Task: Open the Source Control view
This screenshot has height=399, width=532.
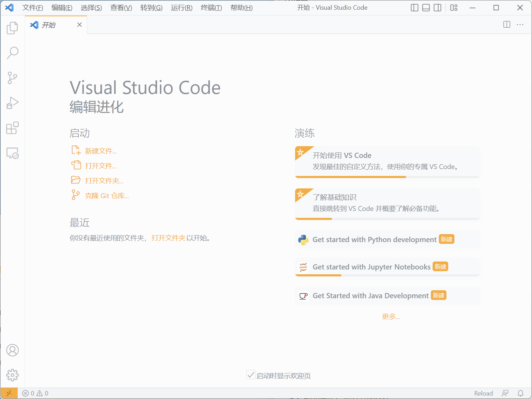Action: click(12, 78)
